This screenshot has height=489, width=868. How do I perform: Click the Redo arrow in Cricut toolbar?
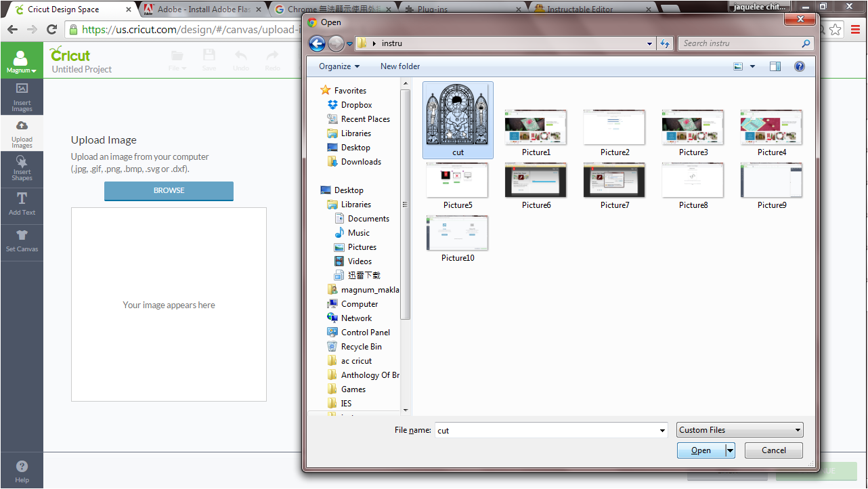click(272, 59)
